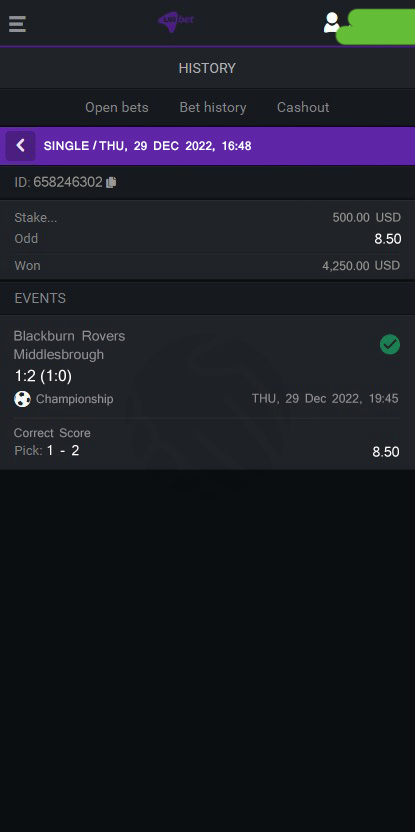Select the 1:2 (1:0) score
This screenshot has width=415, height=832.
(x=43, y=376)
